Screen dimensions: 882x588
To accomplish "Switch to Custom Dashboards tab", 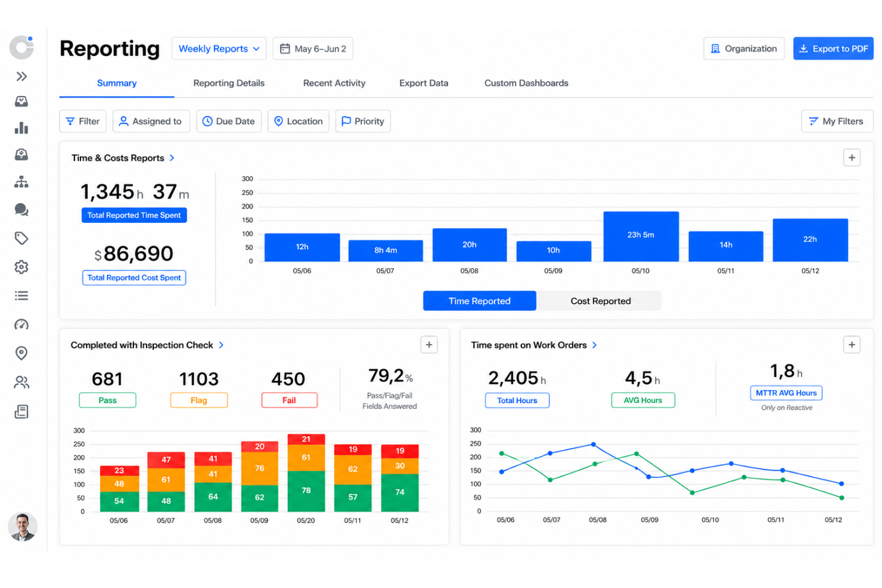I will tap(526, 83).
